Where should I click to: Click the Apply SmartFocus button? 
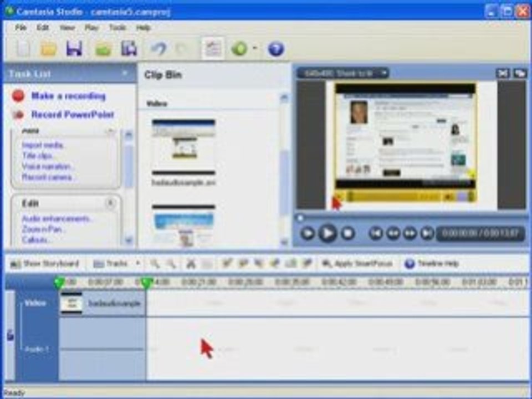pos(357,264)
